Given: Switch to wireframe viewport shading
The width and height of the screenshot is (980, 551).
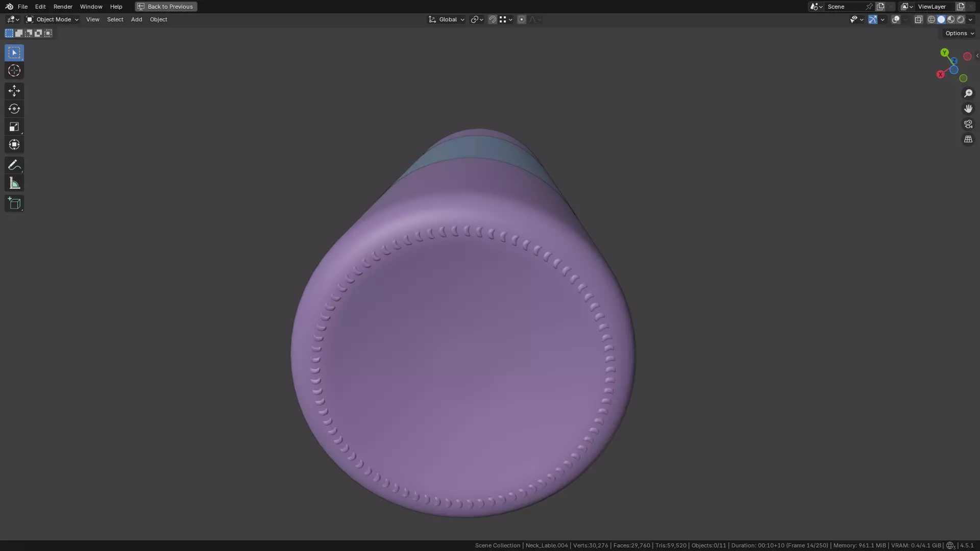Looking at the screenshot, I should 932,19.
